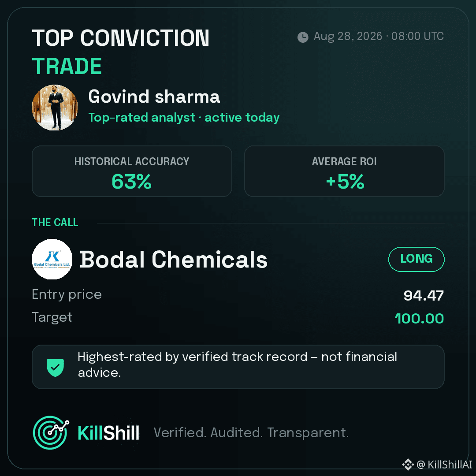Click the Binance watermark diamond icon
The height and width of the screenshot is (476, 476).
pyautogui.click(x=408, y=465)
